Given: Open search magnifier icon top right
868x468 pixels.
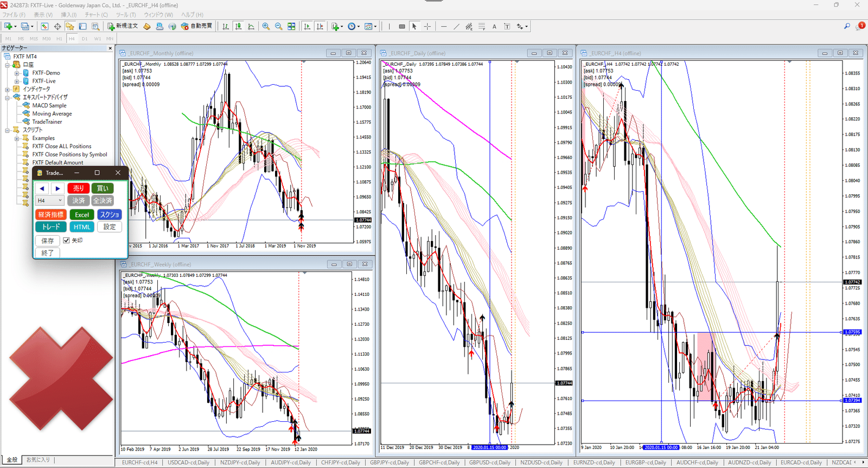Looking at the screenshot, I should tap(847, 26).
